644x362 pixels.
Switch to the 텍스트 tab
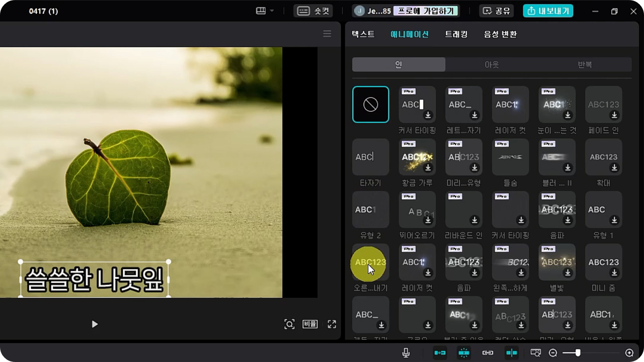click(x=363, y=34)
